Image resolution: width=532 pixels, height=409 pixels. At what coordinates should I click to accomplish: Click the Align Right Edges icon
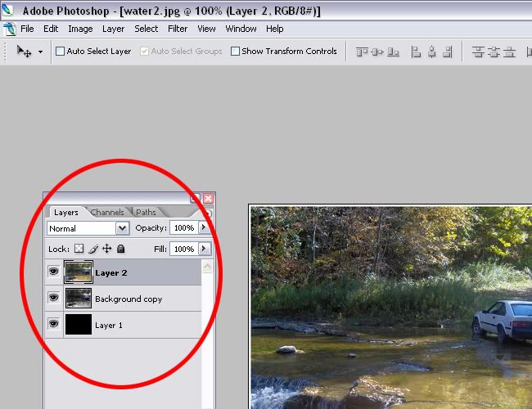click(448, 52)
